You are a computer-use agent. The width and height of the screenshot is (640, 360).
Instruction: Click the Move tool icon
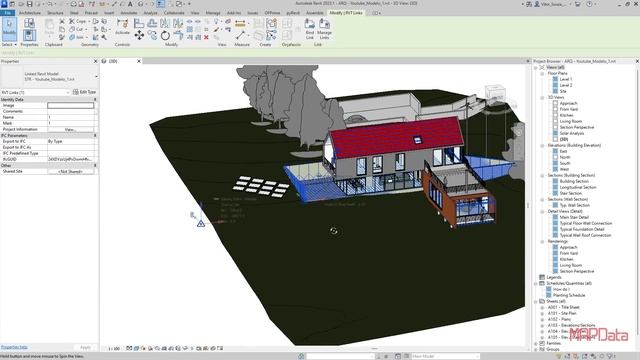click(139, 36)
